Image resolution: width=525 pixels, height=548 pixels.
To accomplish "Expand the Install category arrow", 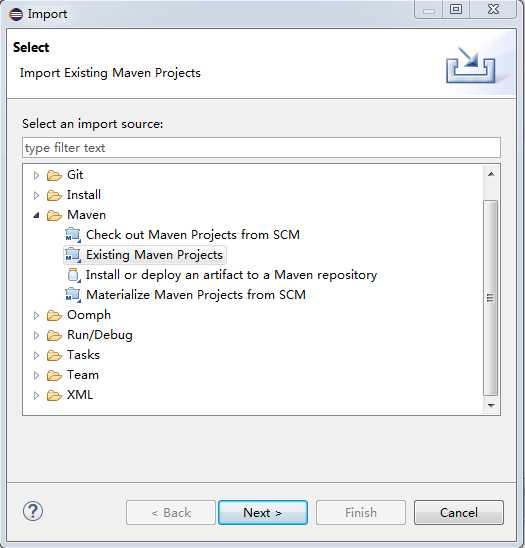I will pyautogui.click(x=36, y=195).
